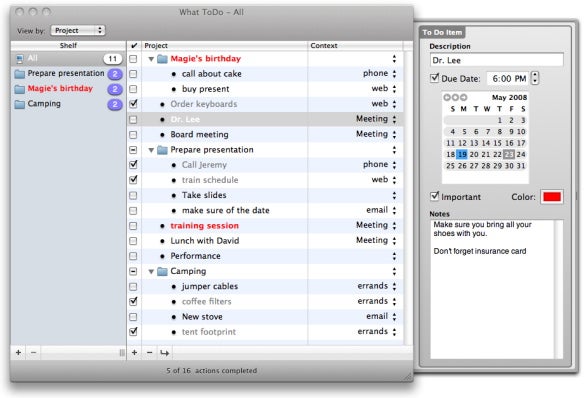586x398 pixels.
Task: Uncheck the Order keyboards checkbox
Action: (133, 104)
